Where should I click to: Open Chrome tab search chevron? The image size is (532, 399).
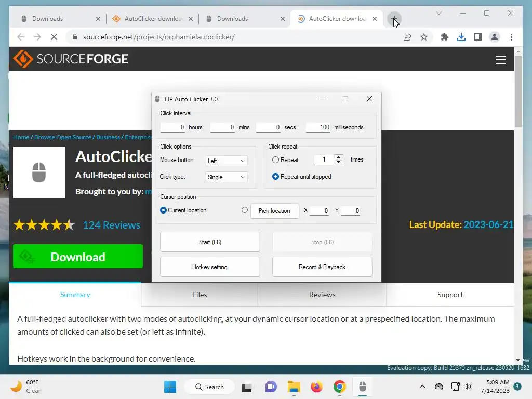coord(438,13)
